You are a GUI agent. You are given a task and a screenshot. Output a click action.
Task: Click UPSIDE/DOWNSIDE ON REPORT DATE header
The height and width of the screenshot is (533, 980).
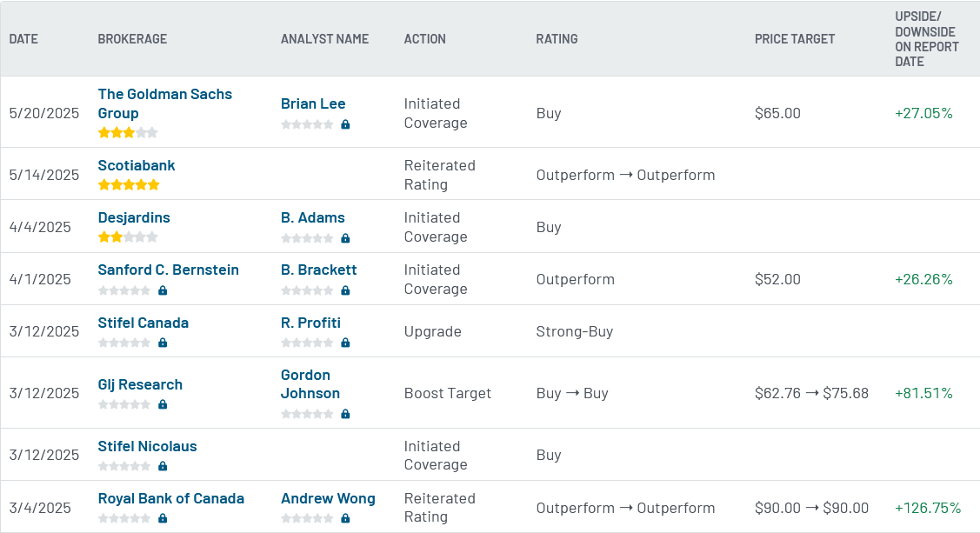(x=927, y=39)
